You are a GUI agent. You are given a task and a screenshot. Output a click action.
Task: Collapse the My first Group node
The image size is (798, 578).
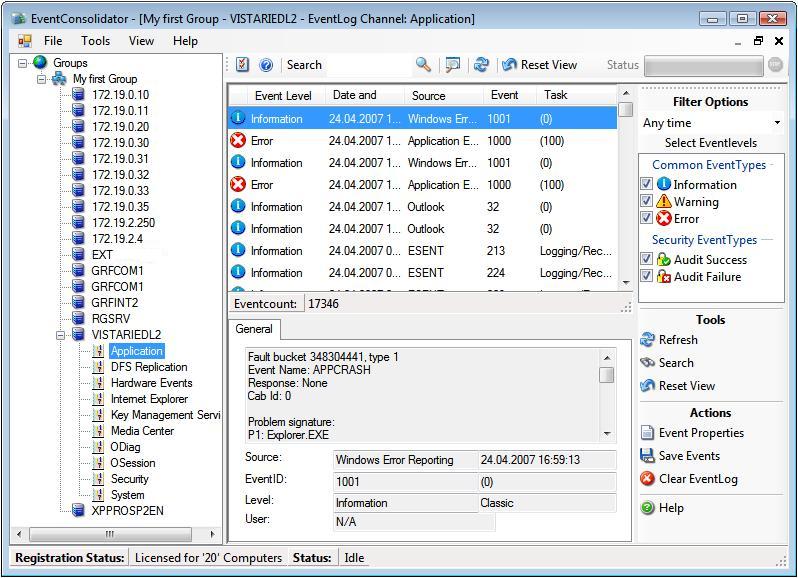[x=42, y=79]
